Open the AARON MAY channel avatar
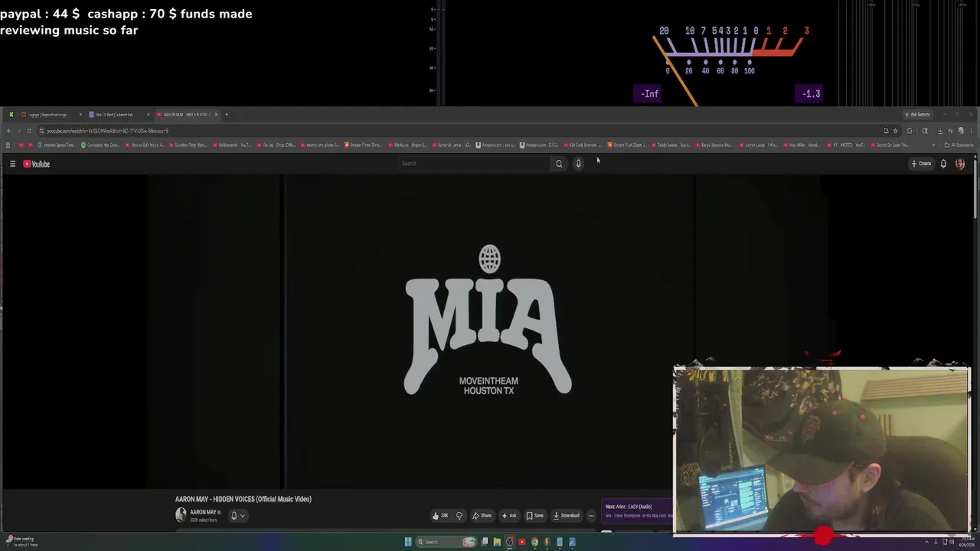This screenshot has height=551, width=980. point(181,515)
